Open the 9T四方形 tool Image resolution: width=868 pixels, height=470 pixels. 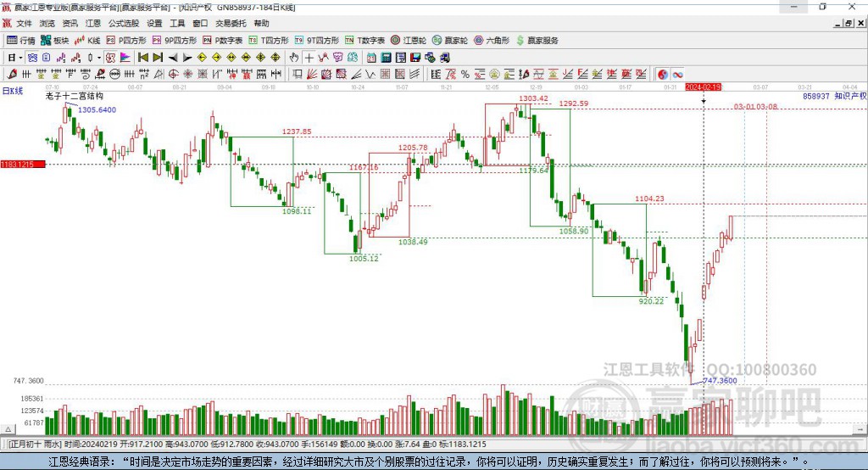click(x=317, y=41)
